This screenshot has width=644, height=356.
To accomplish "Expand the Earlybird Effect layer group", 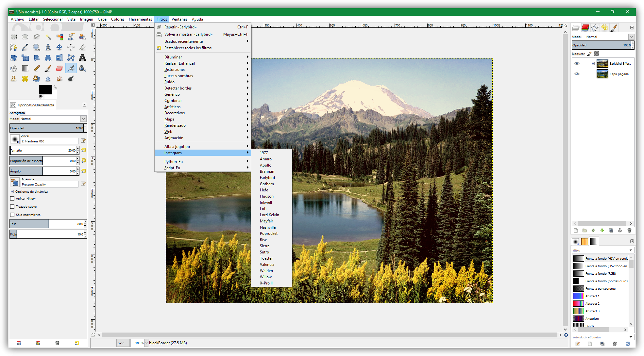I will pos(593,63).
